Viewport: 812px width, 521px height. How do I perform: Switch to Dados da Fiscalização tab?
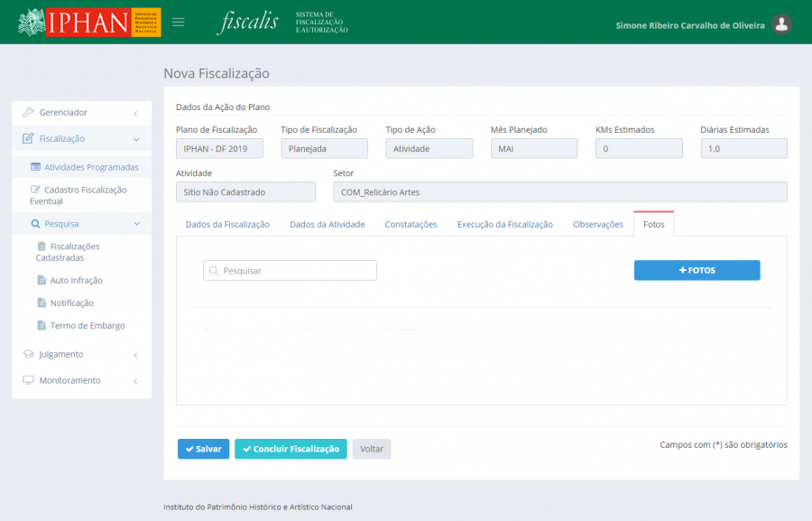227,224
